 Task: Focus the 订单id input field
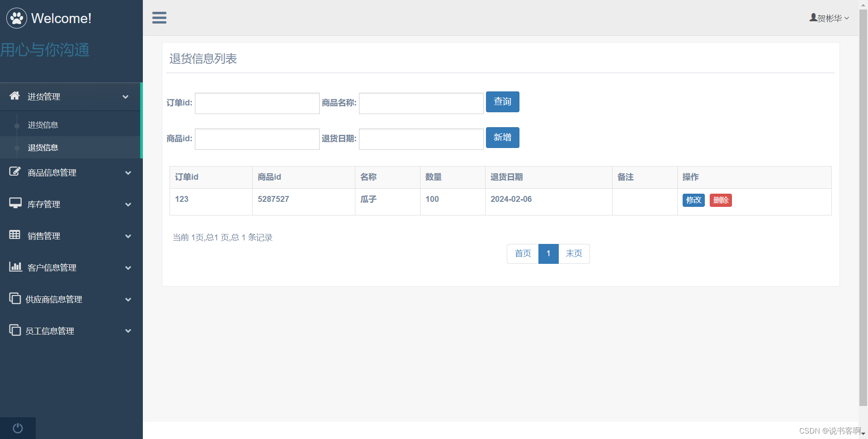tap(257, 104)
